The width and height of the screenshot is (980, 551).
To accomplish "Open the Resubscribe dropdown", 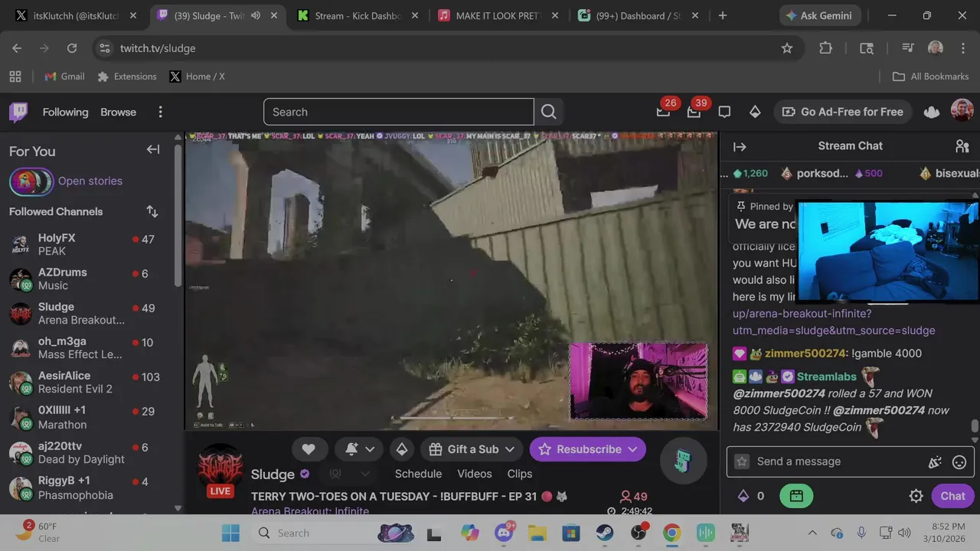I will click(588, 449).
